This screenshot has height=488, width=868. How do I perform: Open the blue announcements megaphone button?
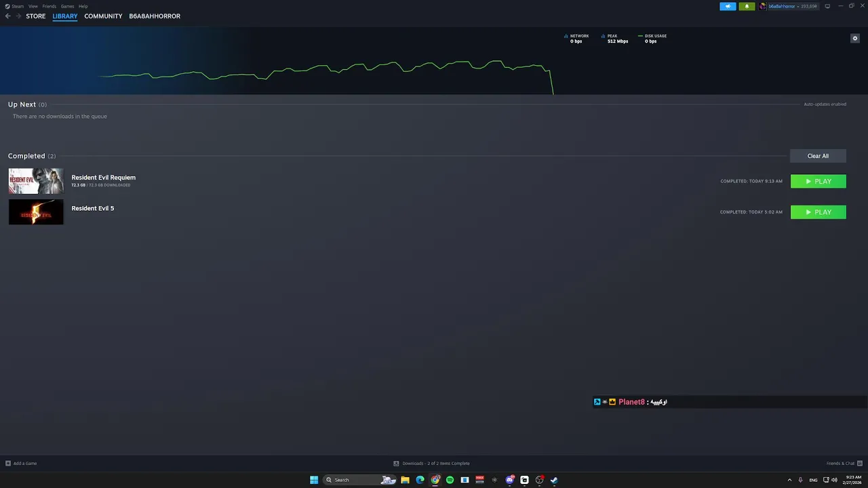click(x=728, y=6)
